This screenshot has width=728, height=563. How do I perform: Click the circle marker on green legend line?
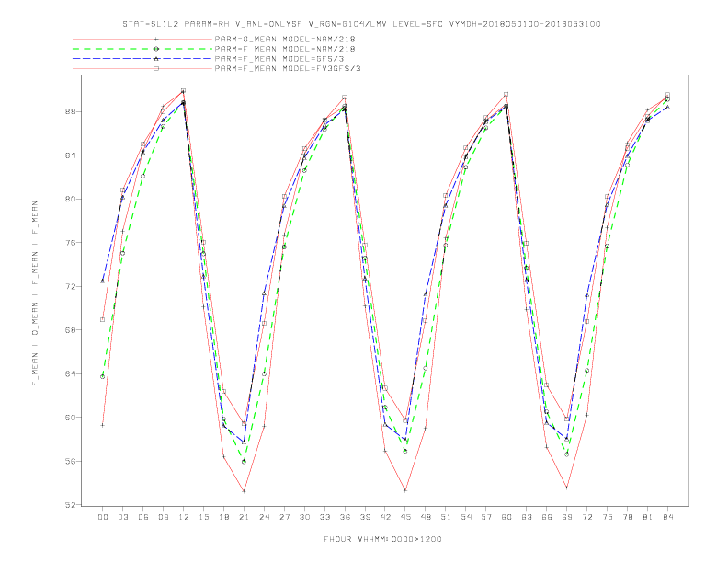[x=156, y=49]
